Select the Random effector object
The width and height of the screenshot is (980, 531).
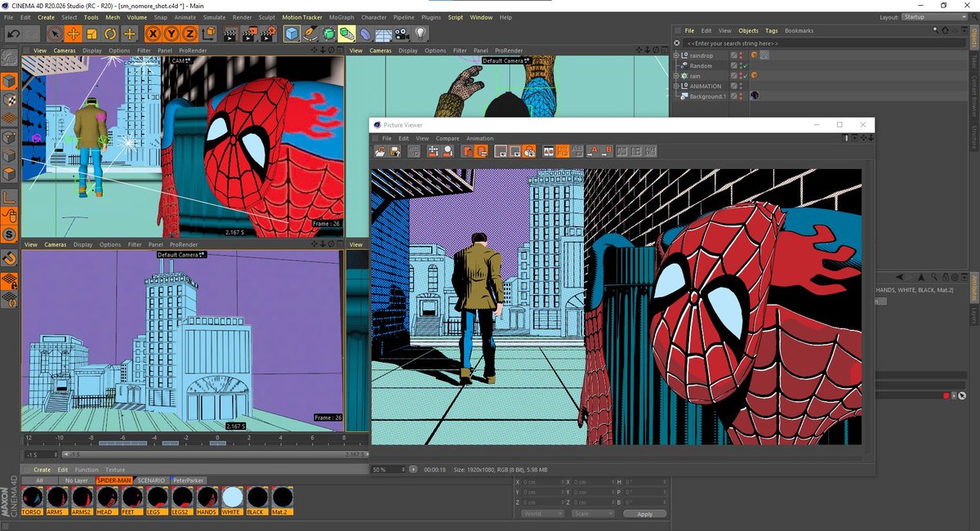[701, 66]
